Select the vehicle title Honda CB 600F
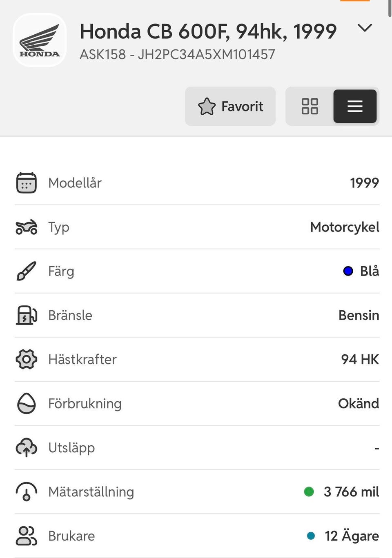Image resolution: width=392 pixels, height=558 pixels. [x=208, y=31]
